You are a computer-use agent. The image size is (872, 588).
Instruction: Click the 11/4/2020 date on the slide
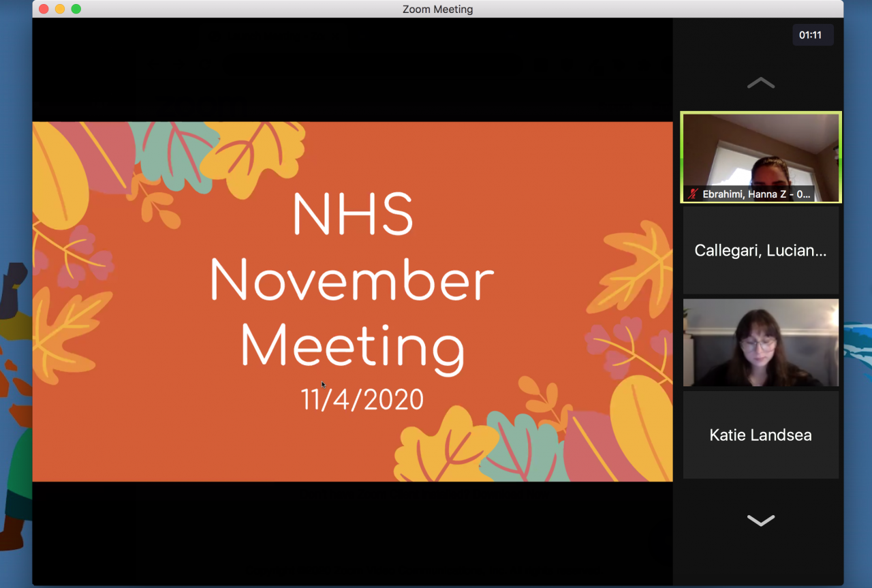[x=362, y=399]
